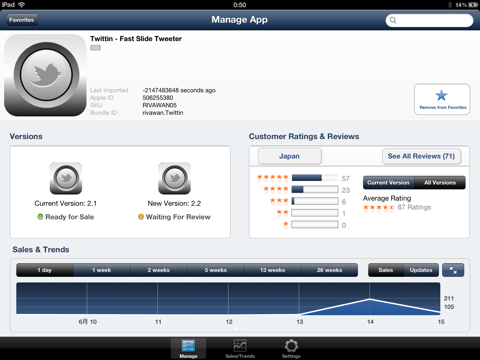Image resolution: width=480 pixels, height=360 pixels.
Task: Tap the large Twittin app icon
Action: click(45, 75)
